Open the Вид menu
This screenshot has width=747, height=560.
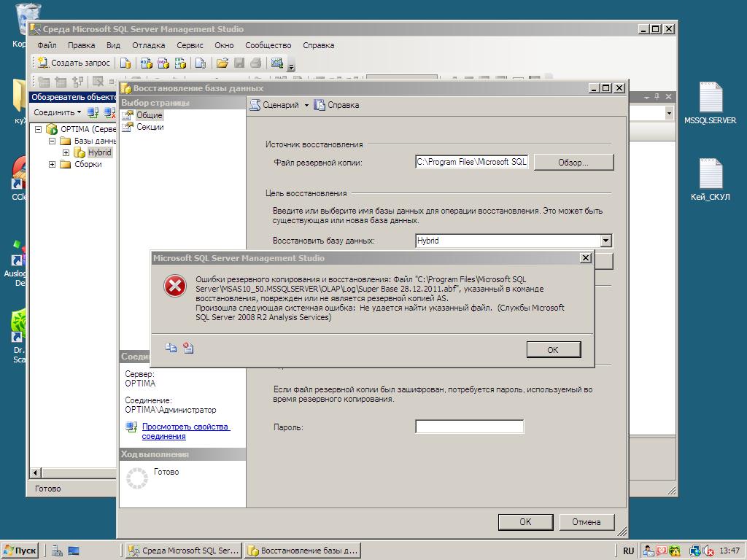(113, 45)
